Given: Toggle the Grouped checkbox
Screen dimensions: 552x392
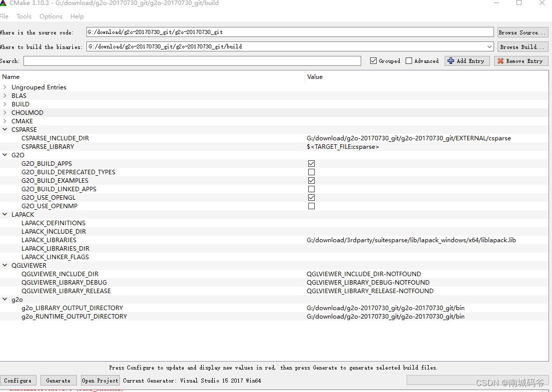Looking at the screenshot, I should [373, 61].
